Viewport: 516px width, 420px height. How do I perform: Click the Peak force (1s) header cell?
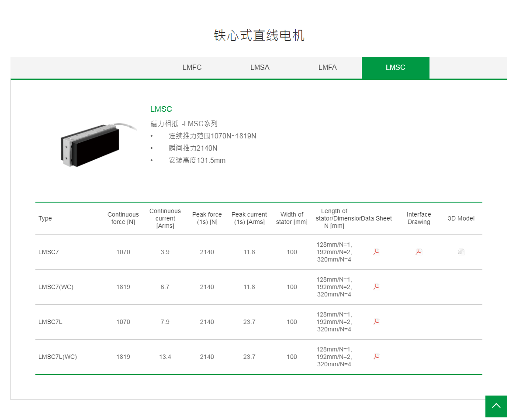207,218
